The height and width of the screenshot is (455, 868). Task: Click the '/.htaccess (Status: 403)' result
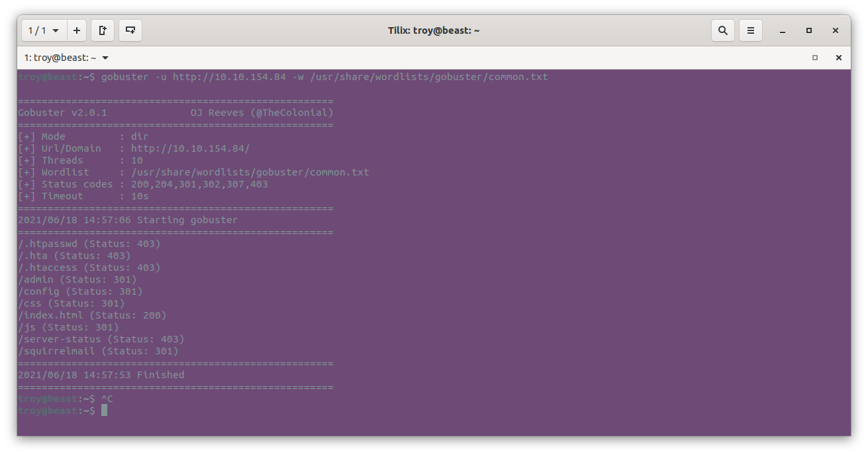(x=89, y=268)
